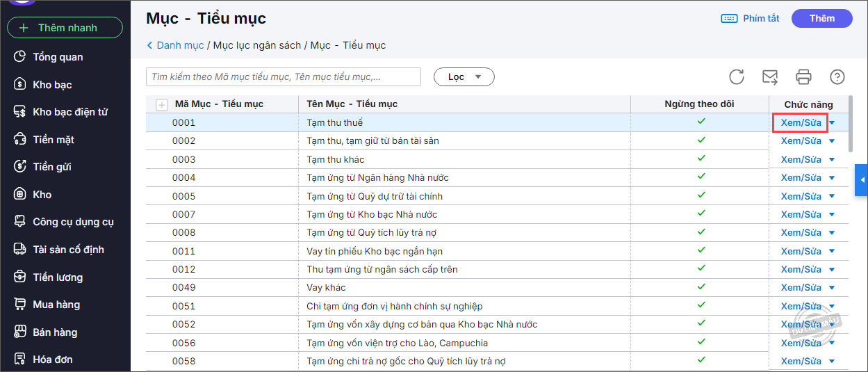868x372 pixels.
Task: Click the refresh icon above the table
Action: [x=737, y=76]
